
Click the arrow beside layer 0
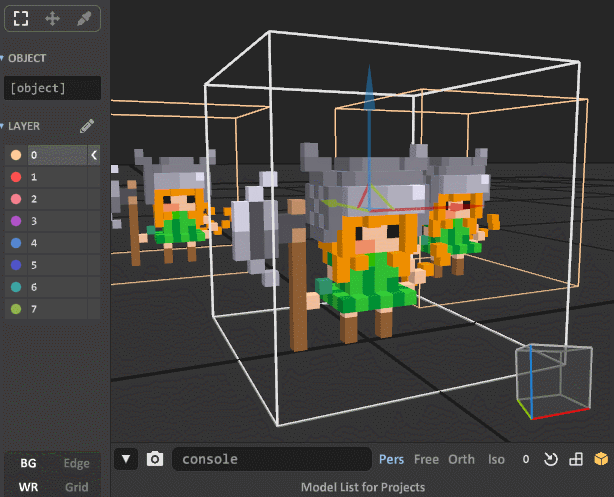[94, 155]
